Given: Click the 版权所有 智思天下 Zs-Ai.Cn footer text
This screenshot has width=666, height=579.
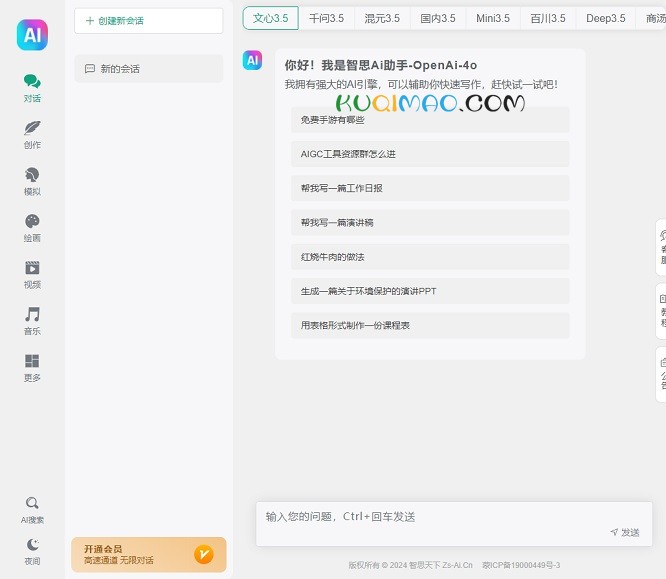Looking at the screenshot, I should pos(410,565).
